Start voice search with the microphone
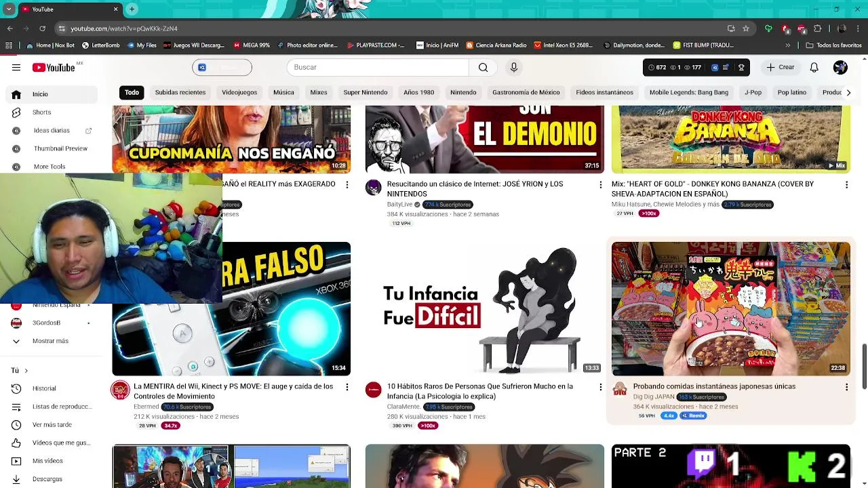 [x=513, y=67]
